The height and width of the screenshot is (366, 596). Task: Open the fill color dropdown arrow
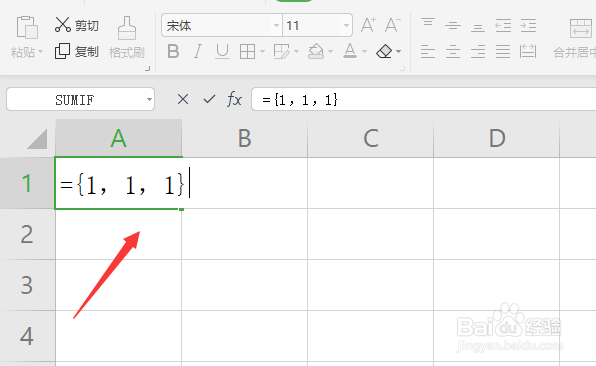tap(330, 51)
